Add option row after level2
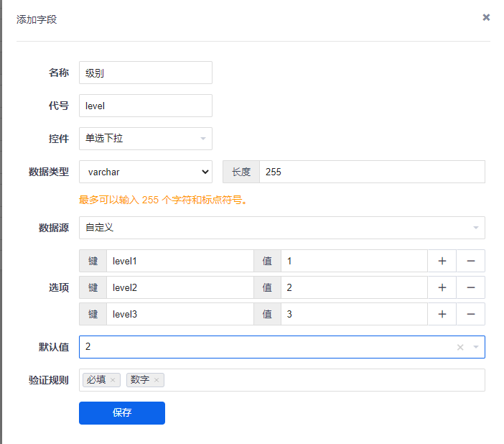504x444 pixels. tap(442, 287)
